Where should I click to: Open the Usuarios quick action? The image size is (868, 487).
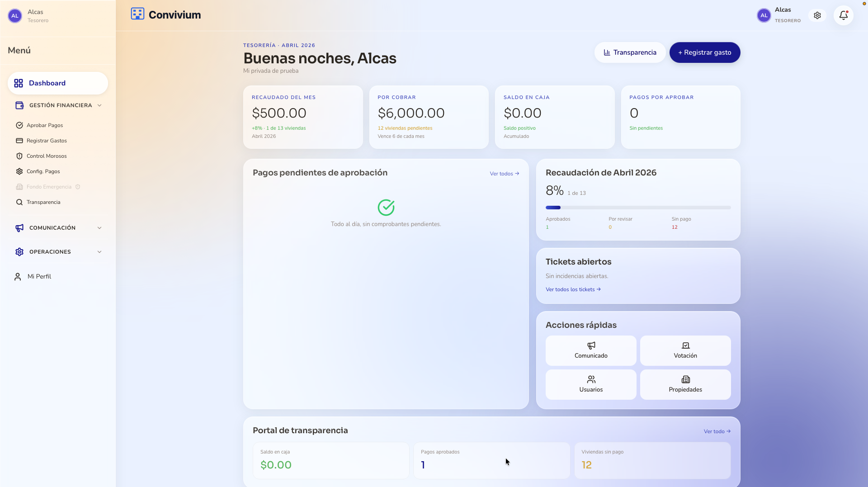coord(590,384)
